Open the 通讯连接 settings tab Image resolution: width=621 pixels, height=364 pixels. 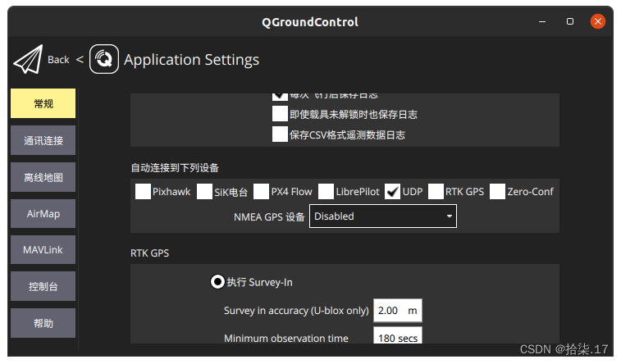(x=43, y=140)
